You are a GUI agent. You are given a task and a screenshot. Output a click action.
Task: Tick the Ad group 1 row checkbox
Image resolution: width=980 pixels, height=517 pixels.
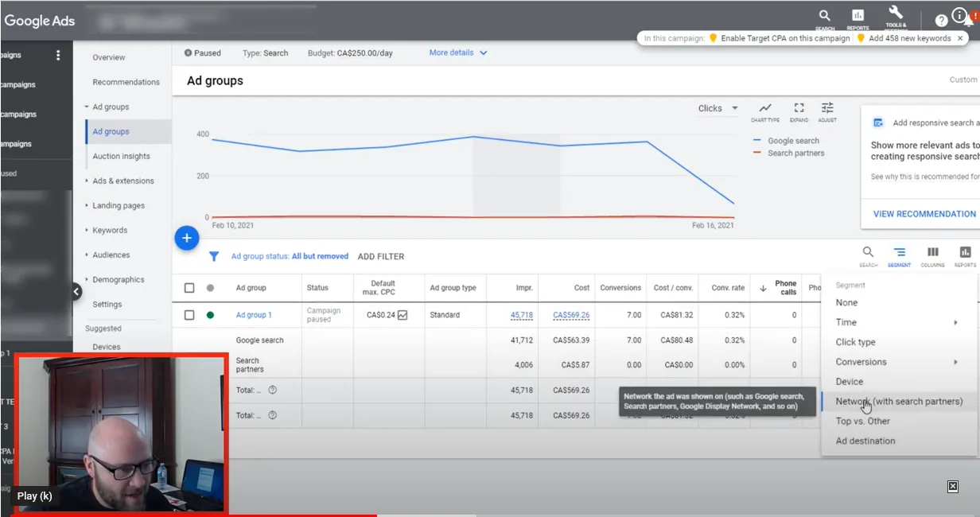pyautogui.click(x=189, y=315)
